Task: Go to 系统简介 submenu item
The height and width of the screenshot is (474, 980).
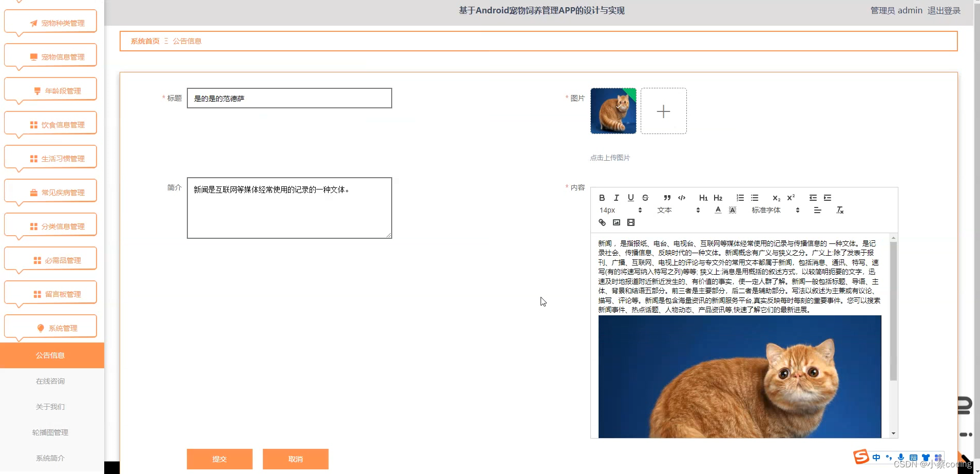Action: click(x=52, y=458)
